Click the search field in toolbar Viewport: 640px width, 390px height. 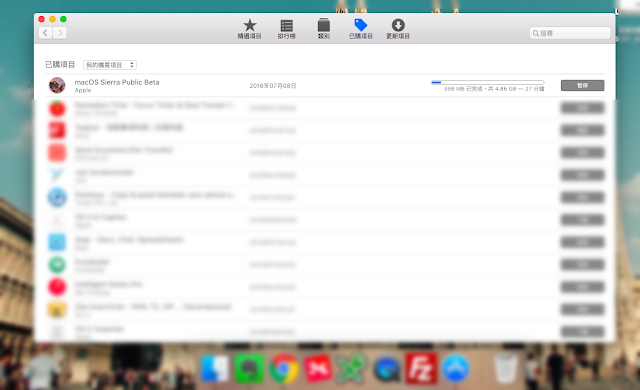pos(570,33)
